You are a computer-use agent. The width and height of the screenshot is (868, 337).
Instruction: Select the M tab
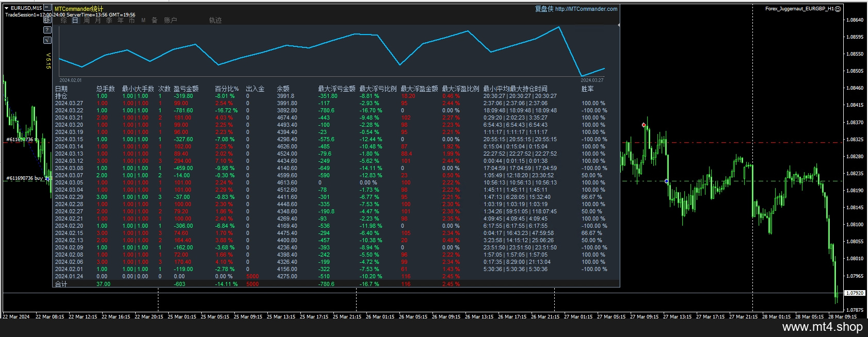(143, 20)
